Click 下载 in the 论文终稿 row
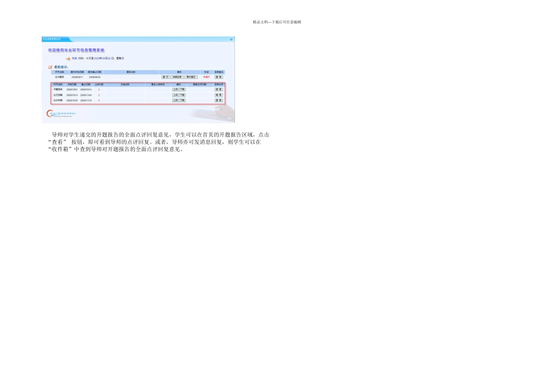This screenshot has width=554, height=392. tap(182, 100)
